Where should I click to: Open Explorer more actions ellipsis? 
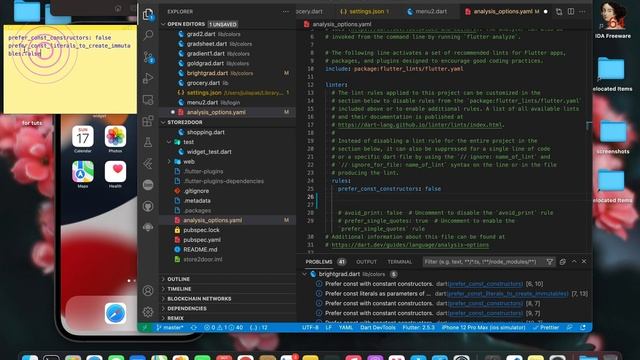[x=286, y=11]
